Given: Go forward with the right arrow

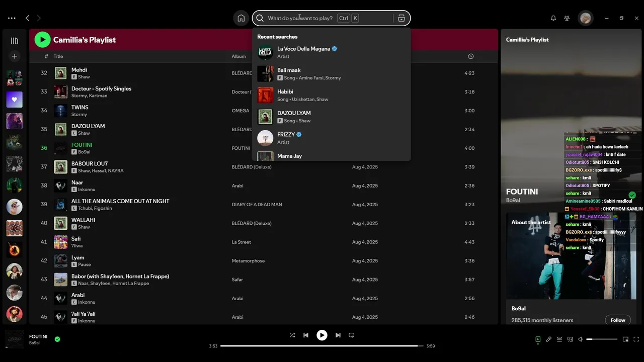Looking at the screenshot, I should point(39,18).
